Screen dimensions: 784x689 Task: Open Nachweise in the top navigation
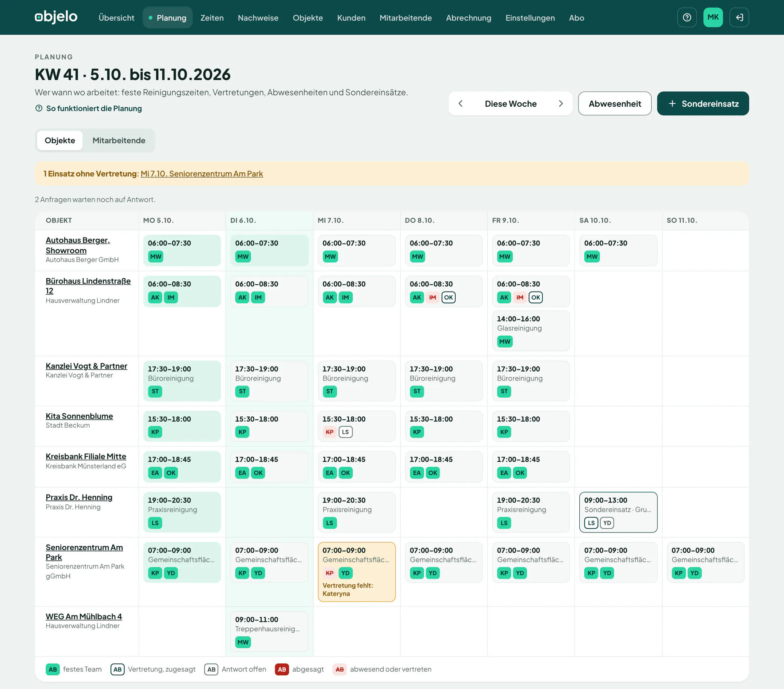[x=258, y=18]
